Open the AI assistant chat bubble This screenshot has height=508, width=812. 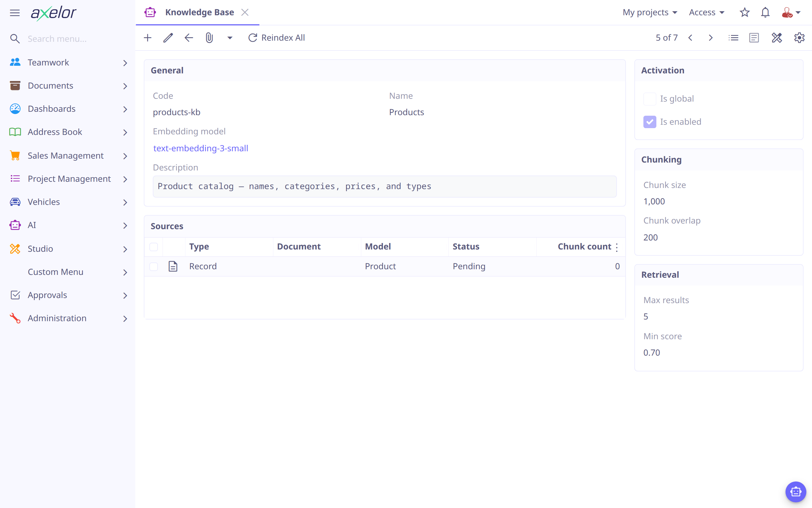pyautogui.click(x=796, y=492)
